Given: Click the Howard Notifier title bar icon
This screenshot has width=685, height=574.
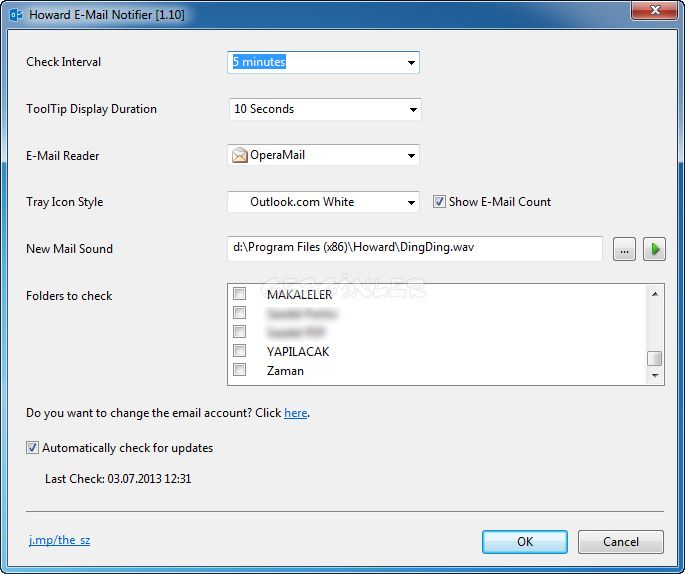Looking at the screenshot, I should pos(16,15).
